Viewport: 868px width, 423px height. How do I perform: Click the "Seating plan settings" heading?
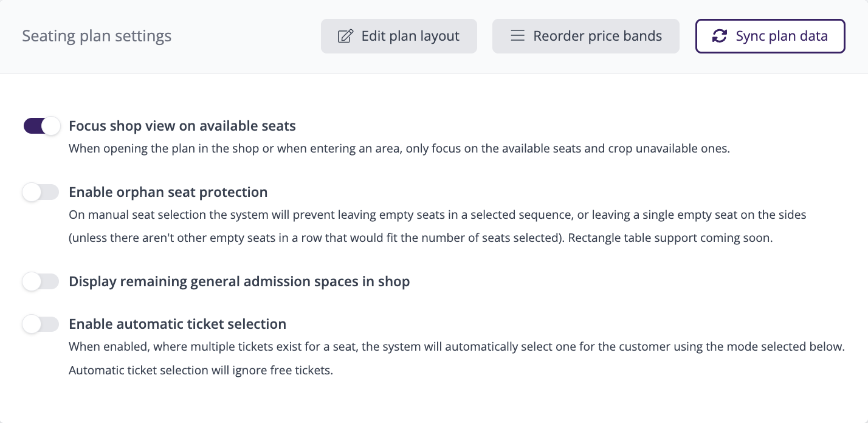[97, 36]
